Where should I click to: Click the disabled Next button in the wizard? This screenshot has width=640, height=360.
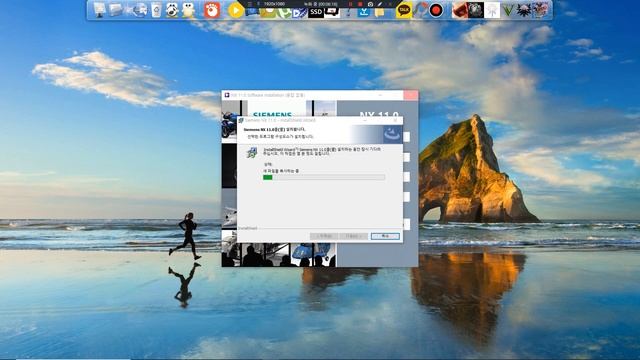coord(353,236)
